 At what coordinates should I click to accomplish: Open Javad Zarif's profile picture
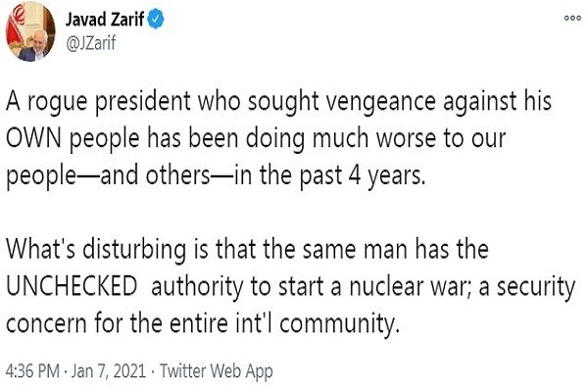(30, 31)
